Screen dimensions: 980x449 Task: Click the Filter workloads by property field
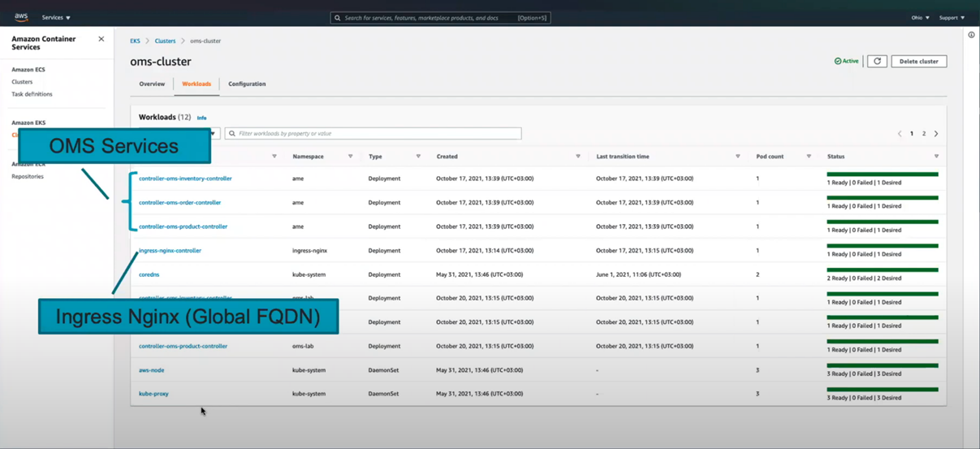coord(373,133)
